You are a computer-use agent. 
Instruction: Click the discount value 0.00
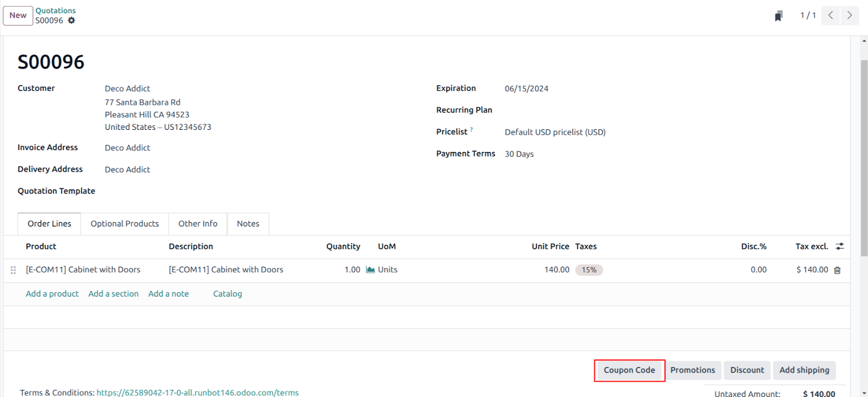[758, 270]
